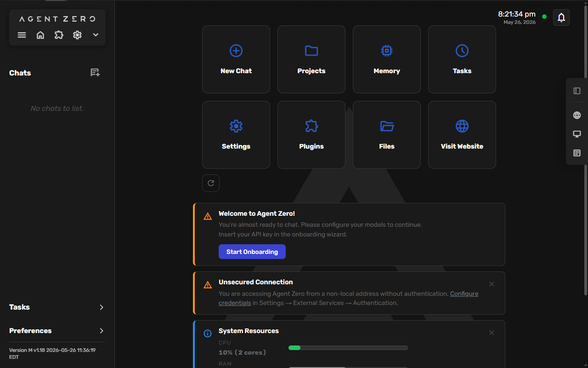Expand the Tasks section in sidebar
588x368 pixels.
57,307
